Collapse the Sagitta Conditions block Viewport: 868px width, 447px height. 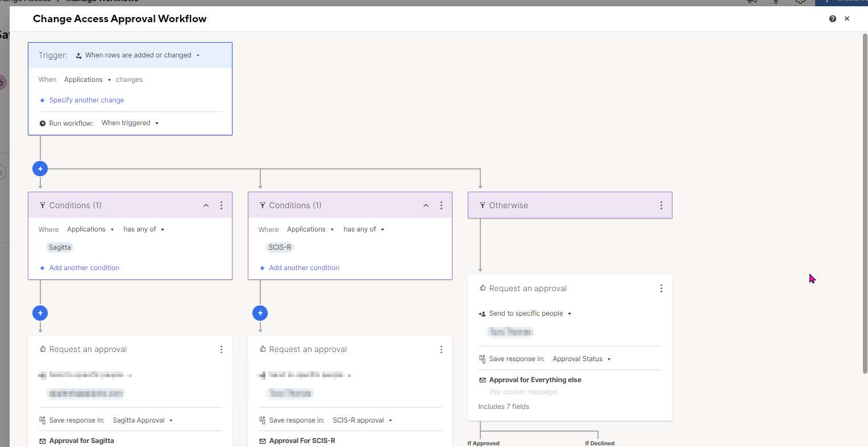(x=206, y=205)
